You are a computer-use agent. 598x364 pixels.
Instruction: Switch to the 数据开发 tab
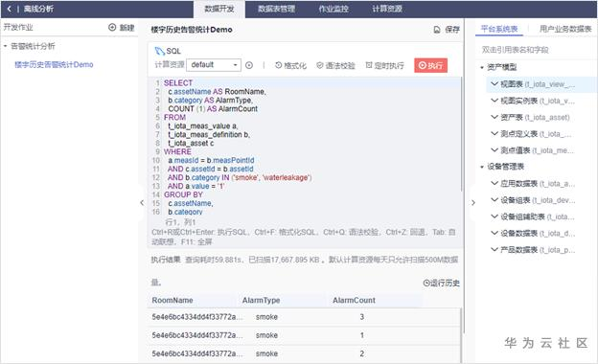click(x=218, y=9)
